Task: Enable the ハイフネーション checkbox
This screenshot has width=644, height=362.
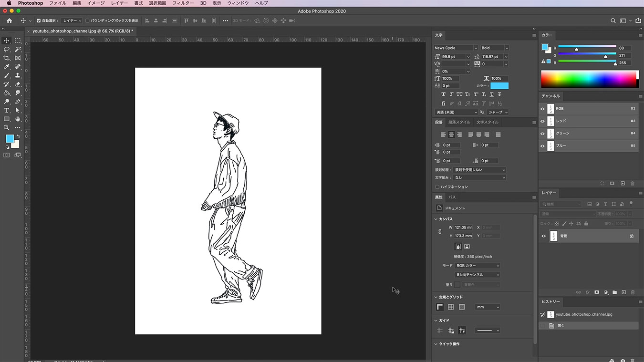Action: 437,187
